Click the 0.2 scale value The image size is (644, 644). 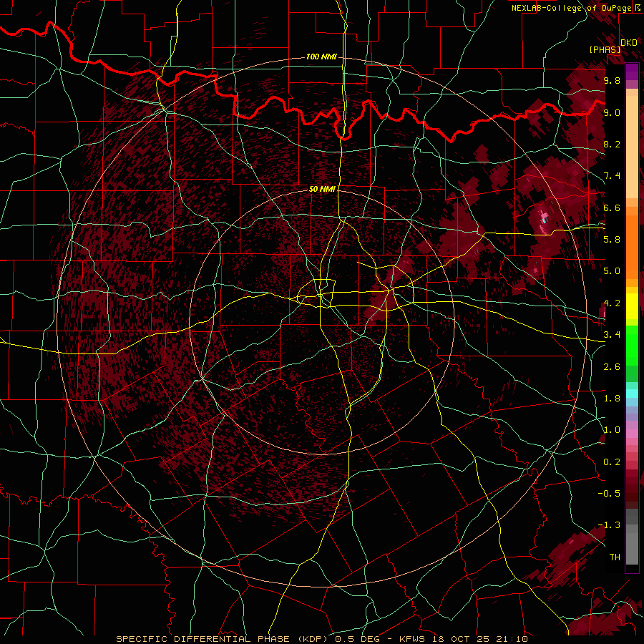(x=612, y=462)
